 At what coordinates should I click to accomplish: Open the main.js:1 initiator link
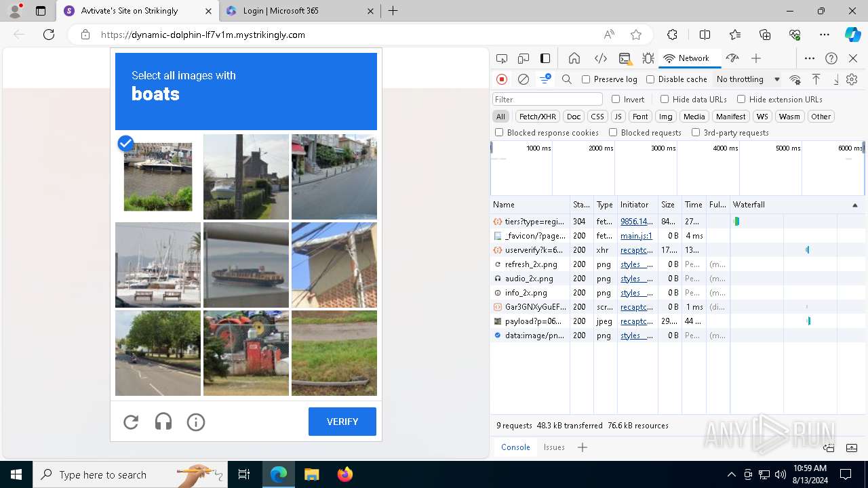(636, 236)
